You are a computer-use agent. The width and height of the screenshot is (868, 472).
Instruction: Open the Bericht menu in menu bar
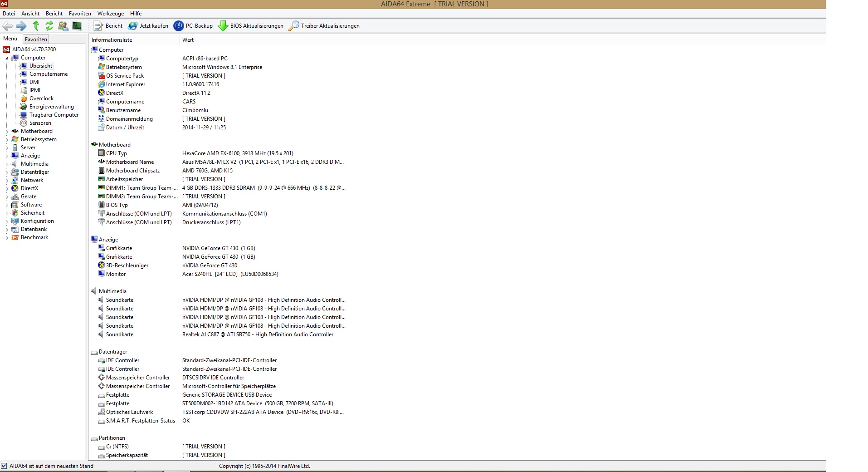[54, 14]
